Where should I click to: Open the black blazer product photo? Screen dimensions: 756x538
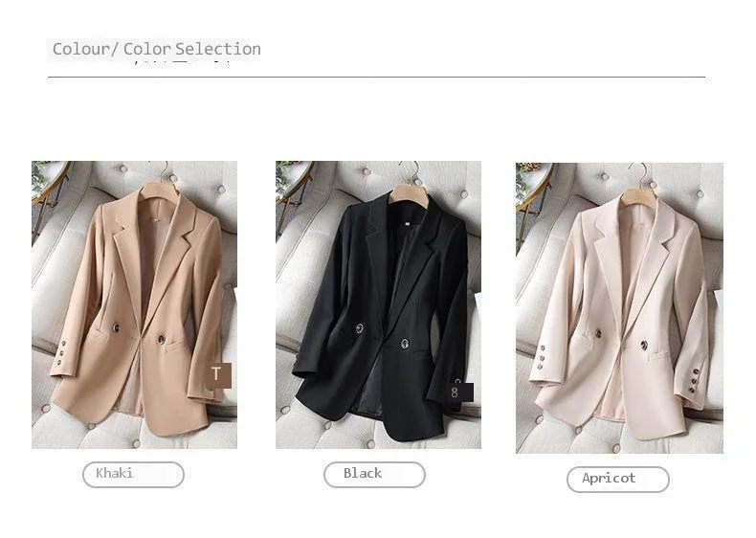pos(379,305)
